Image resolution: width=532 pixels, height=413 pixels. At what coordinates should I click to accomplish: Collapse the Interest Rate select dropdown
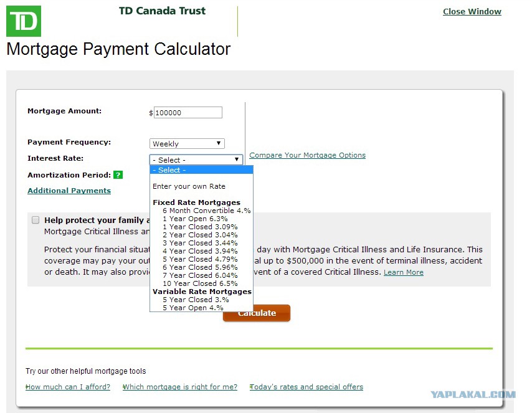click(196, 159)
